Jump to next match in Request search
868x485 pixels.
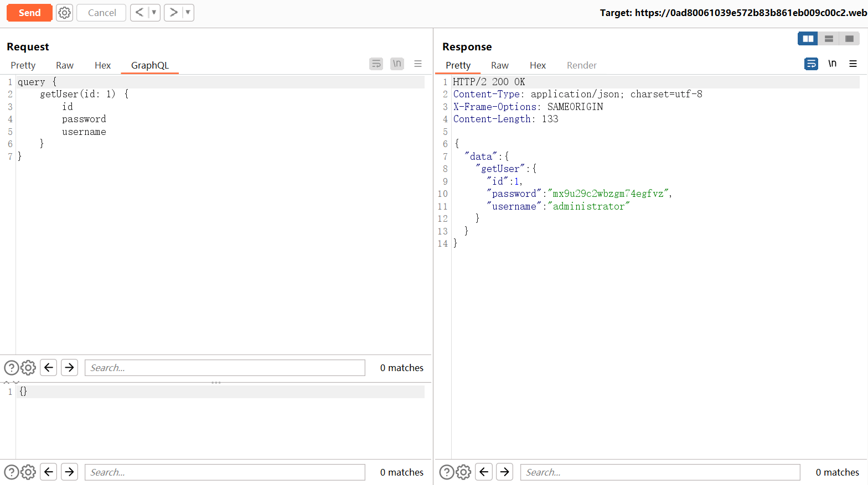pos(69,368)
